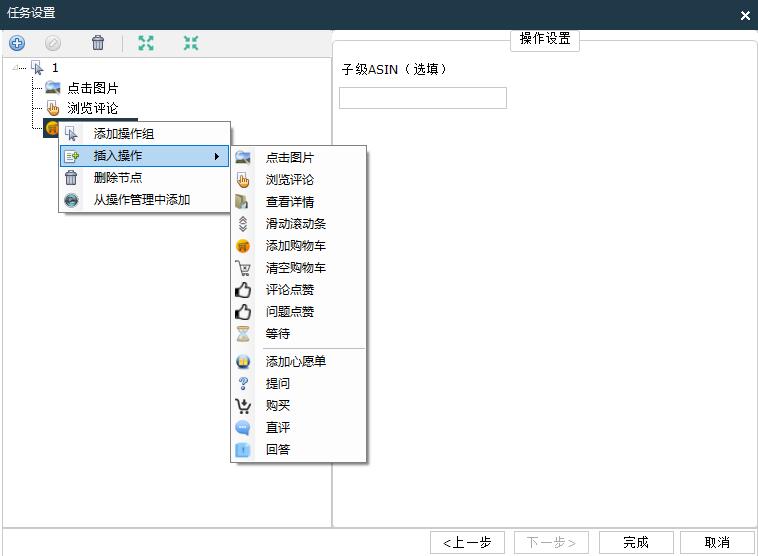This screenshot has width=758, height=556.
Task: Select the root tree node labeled 1
Action: pyautogui.click(x=55, y=68)
